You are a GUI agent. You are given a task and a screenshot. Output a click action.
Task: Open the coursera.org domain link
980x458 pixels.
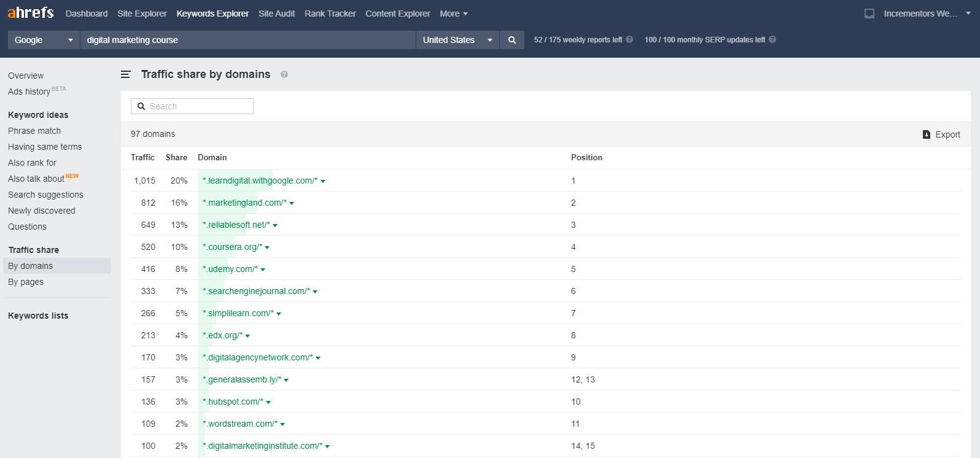[x=232, y=247]
